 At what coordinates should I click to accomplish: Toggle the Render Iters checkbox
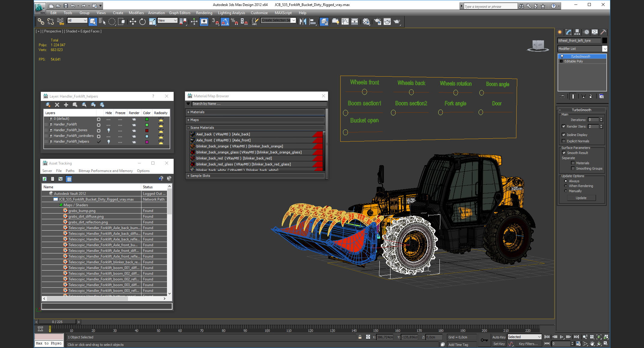click(x=563, y=126)
